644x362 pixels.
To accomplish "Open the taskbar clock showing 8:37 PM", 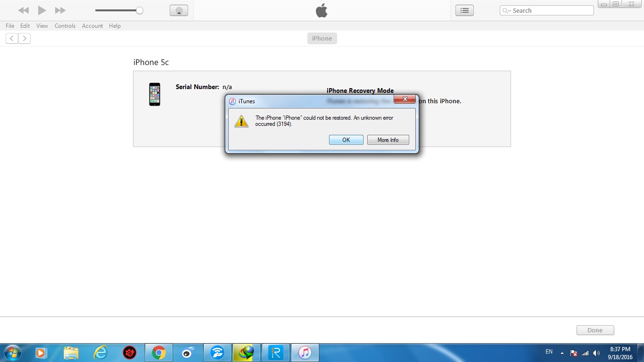I will [x=620, y=353].
